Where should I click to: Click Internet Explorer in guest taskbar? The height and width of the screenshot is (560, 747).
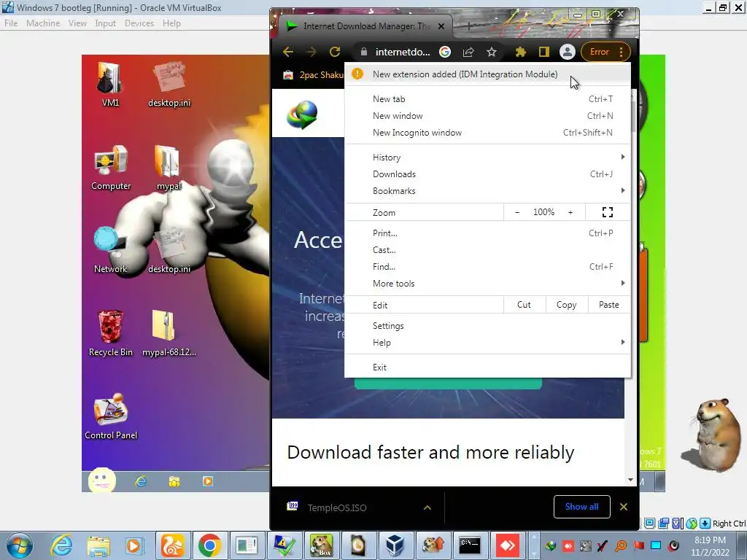click(141, 481)
